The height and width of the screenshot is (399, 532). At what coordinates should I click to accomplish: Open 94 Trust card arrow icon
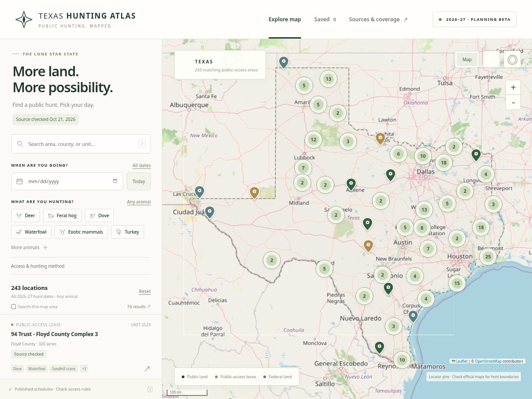pos(147,368)
